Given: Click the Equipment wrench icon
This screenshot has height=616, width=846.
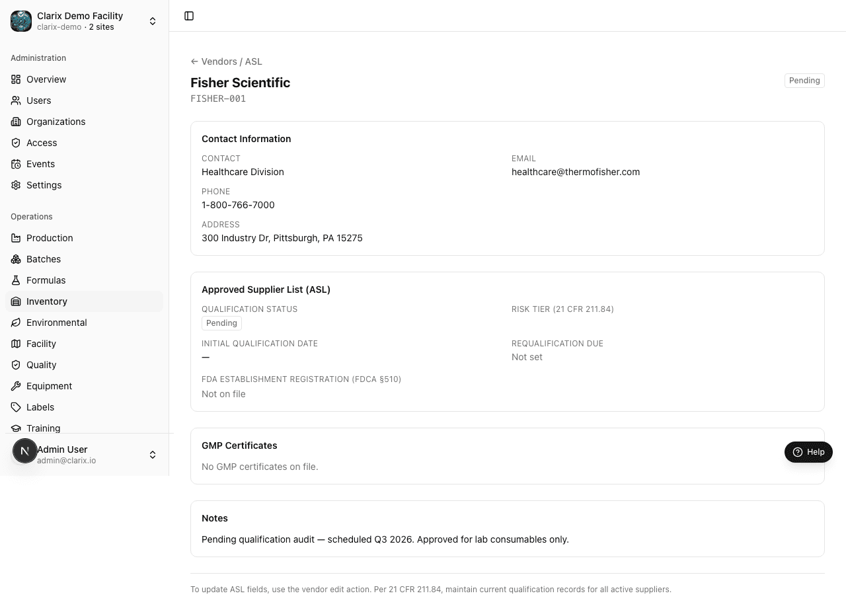Looking at the screenshot, I should click(x=16, y=386).
